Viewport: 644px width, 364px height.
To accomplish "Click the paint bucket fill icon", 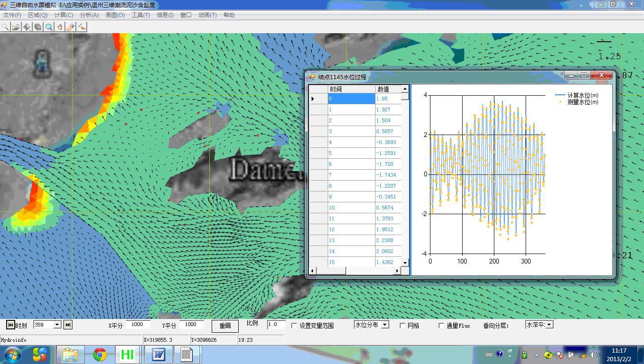I will [27, 27].
